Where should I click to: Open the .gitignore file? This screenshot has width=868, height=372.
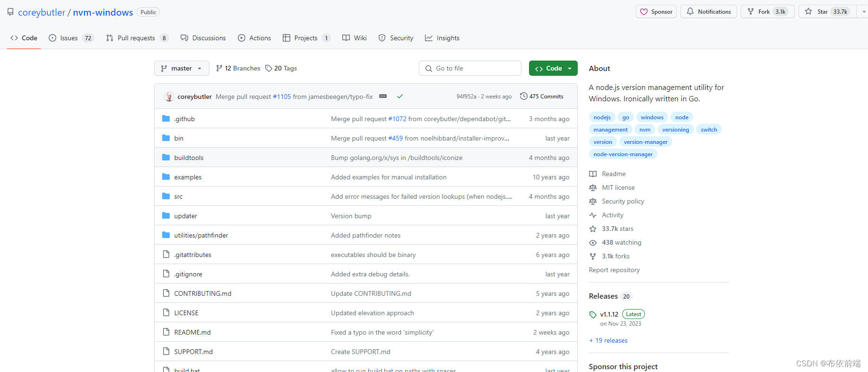coord(188,274)
